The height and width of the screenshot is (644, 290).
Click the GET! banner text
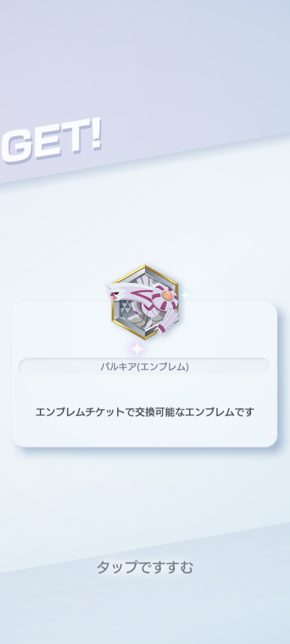point(51,141)
